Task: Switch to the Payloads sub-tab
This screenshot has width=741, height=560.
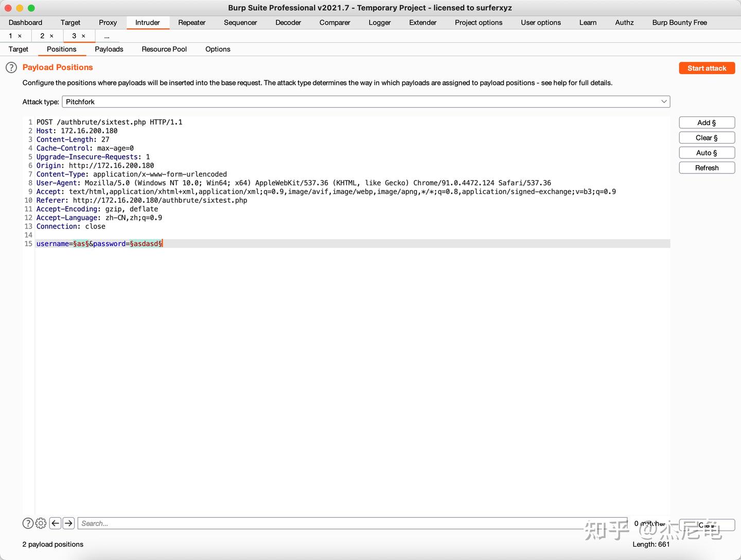Action: pyautogui.click(x=109, y=49)
